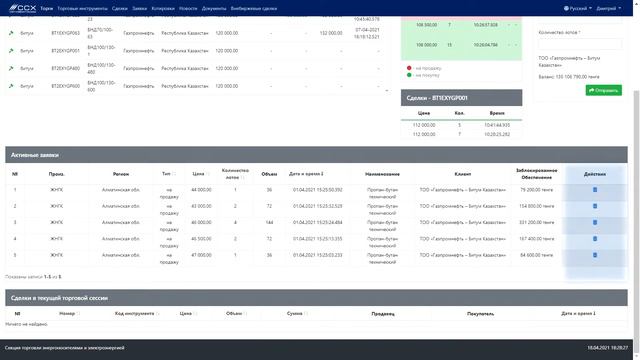Select order book row priced 108 500.00
Screen dimensions: 640x360
461,25
